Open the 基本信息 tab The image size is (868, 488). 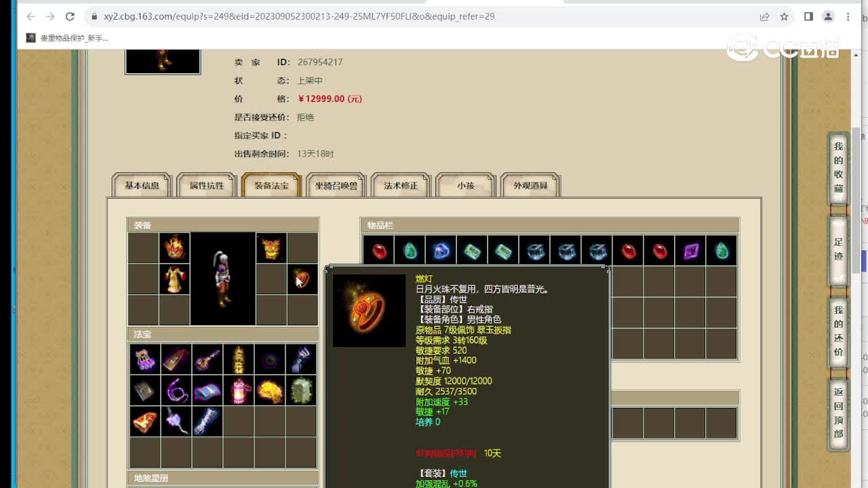(x=142, y=185)
